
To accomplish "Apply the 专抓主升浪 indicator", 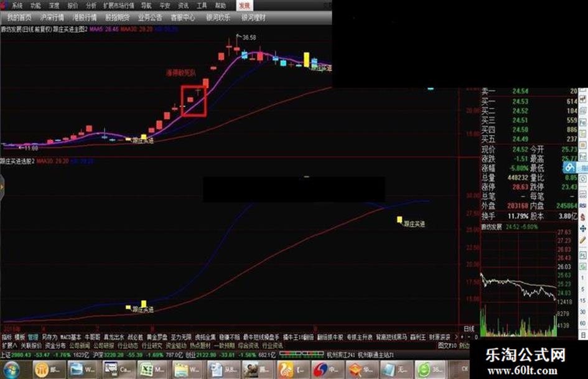I will pyautogui.click(x=360, y=337).
